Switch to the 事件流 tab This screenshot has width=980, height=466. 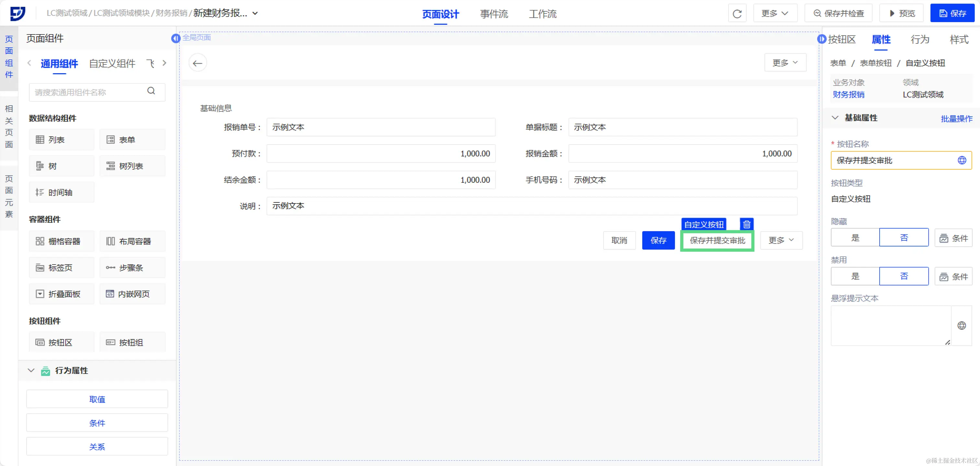(x=494, y=15)
